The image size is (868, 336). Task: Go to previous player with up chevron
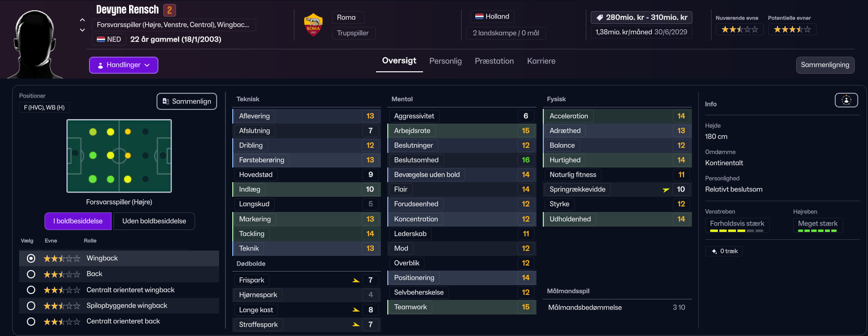(82, 20)
